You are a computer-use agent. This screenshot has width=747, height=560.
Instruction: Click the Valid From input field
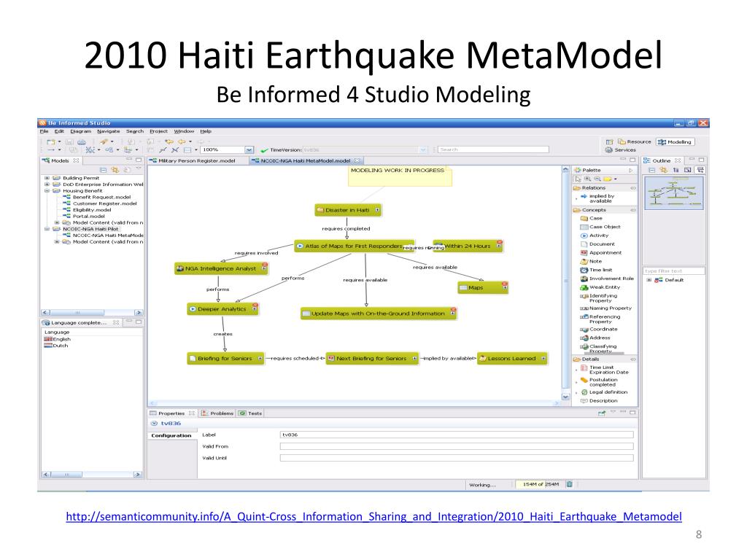(x=457, y=446)
